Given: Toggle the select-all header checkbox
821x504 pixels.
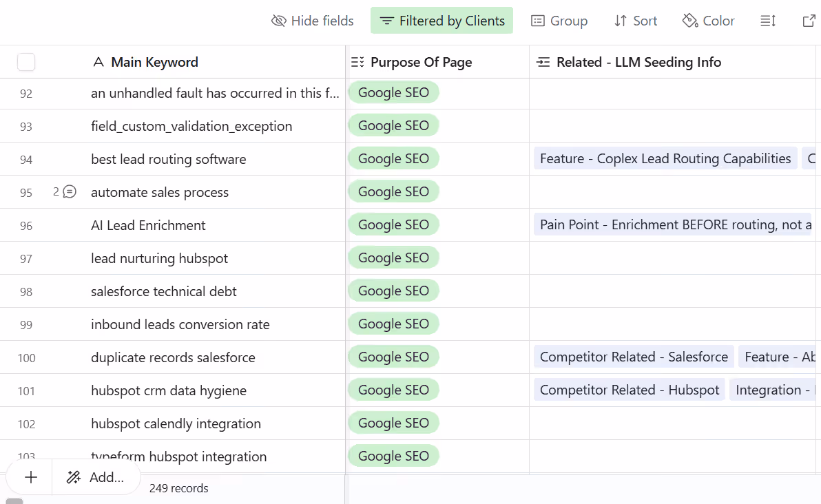Looking at the screenshot, I should [x=26, y=62].
